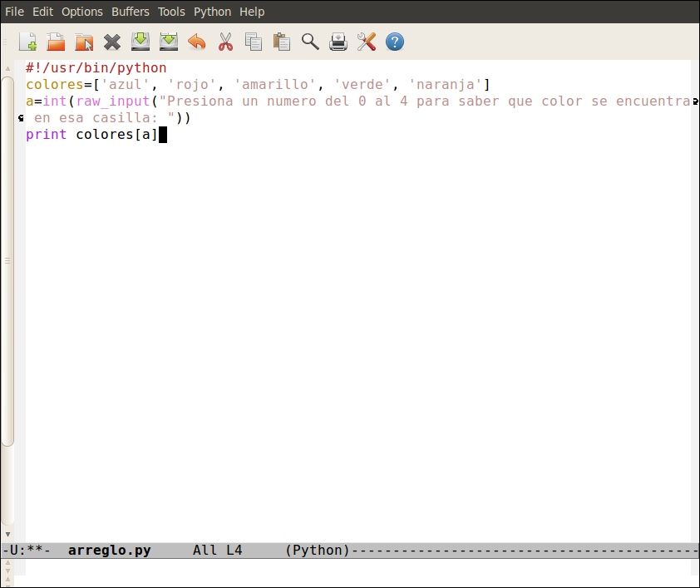Open customization via the tools icon
This screenshot has width=700, height=588.
367,42
